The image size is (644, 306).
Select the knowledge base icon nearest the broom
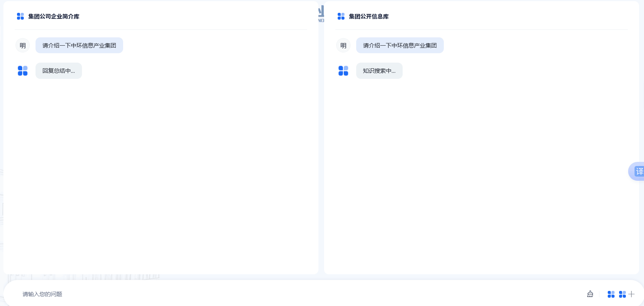[x=611, y=294]
